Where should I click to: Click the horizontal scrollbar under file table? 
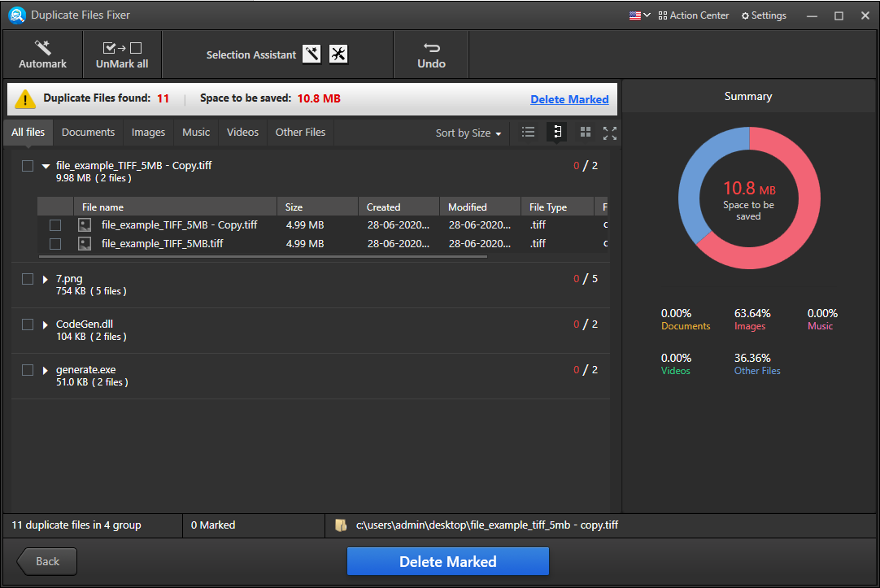click(x=264, y=257)
